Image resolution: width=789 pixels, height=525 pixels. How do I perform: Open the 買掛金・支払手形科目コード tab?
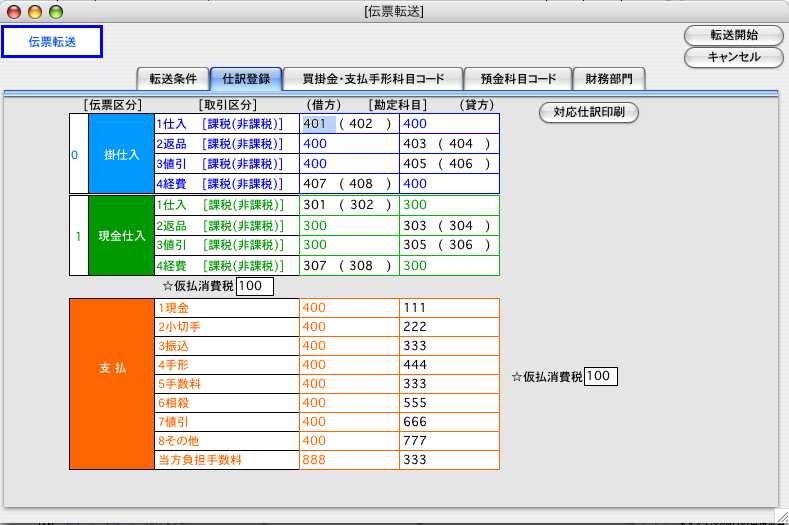point(372,79)
